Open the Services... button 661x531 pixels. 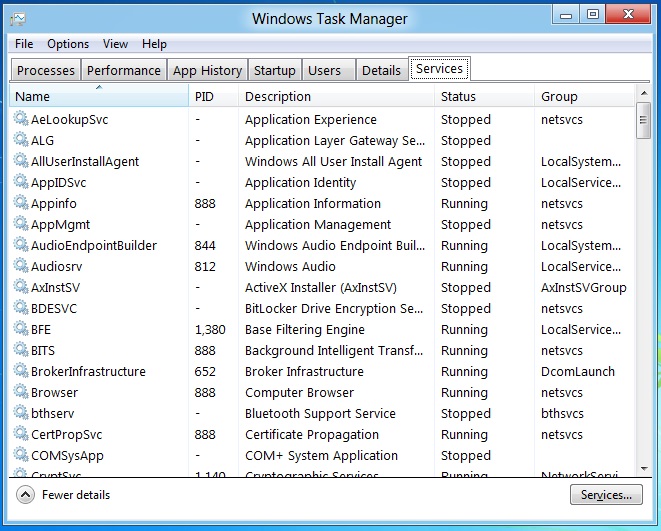click(x=606, y=495)
